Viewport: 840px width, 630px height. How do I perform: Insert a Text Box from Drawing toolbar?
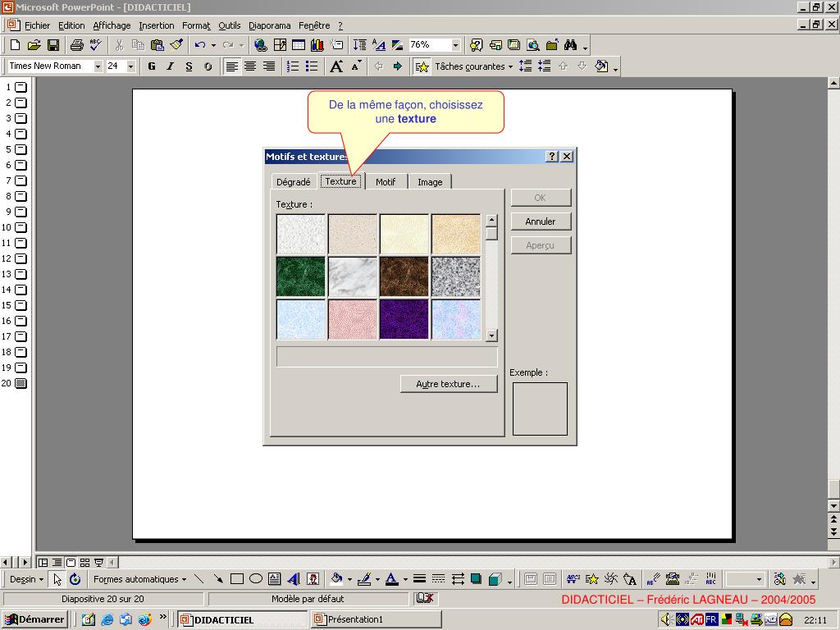274,579
